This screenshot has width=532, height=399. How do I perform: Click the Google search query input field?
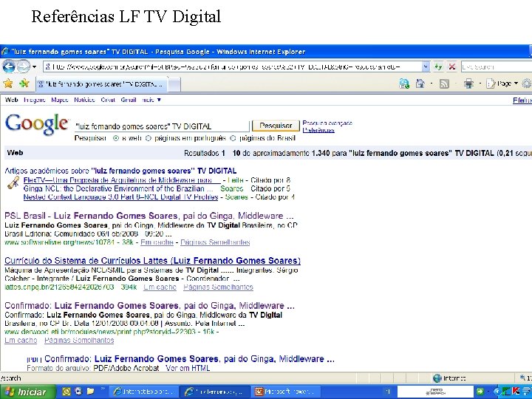click(162, 126)
